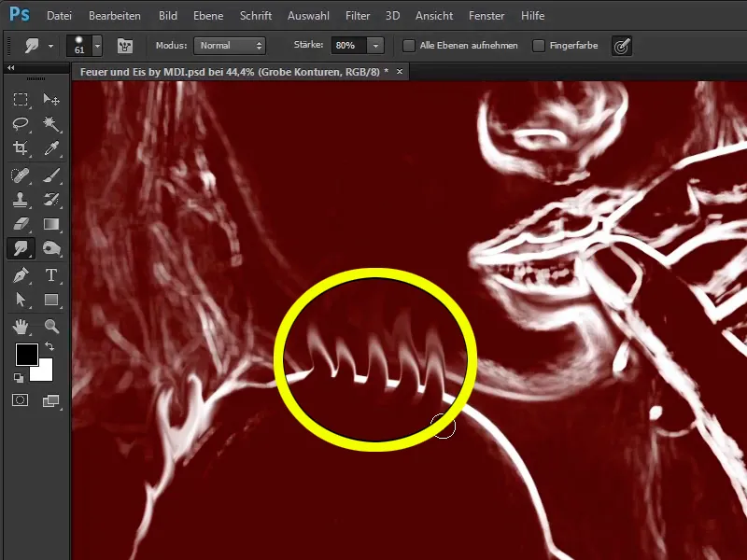Viewport: 747px width, 560px height.
Task: Open brush preset picker arrow next to 61
Action: tap(97, 46)
